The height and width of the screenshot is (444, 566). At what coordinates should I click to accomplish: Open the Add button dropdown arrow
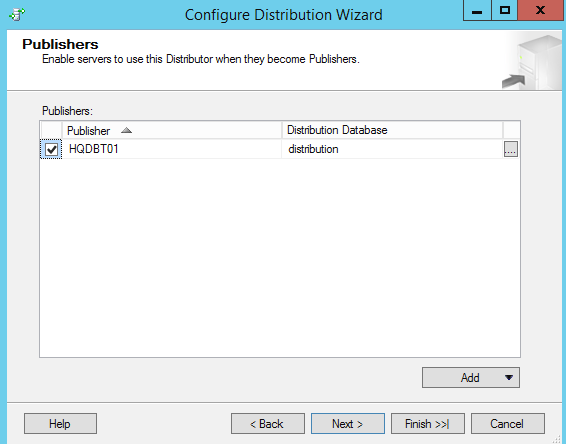click(509, 378)
